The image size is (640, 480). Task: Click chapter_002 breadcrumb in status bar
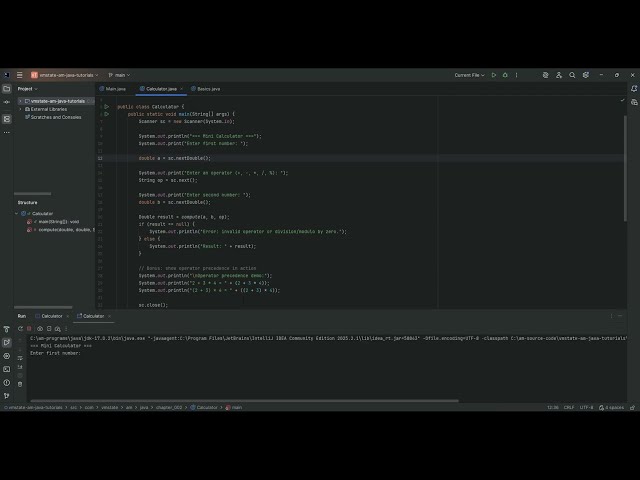coord(169,407)
